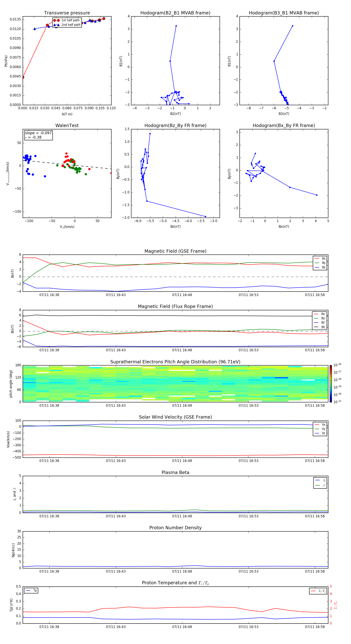351x644 pixels.
Task: Click the "Proton Number Density" title
Action: [x=175, y=528]
